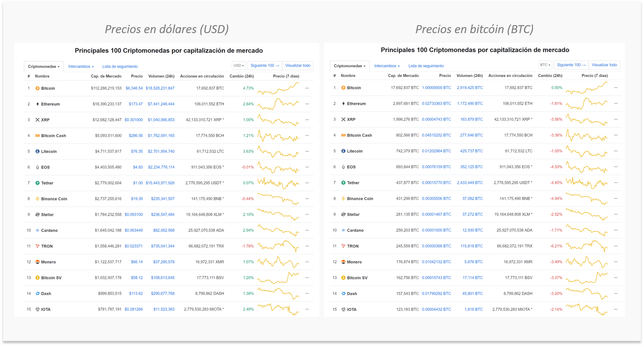Open the BTC currency dropdown
644x346 pixels.
point(545,65)
